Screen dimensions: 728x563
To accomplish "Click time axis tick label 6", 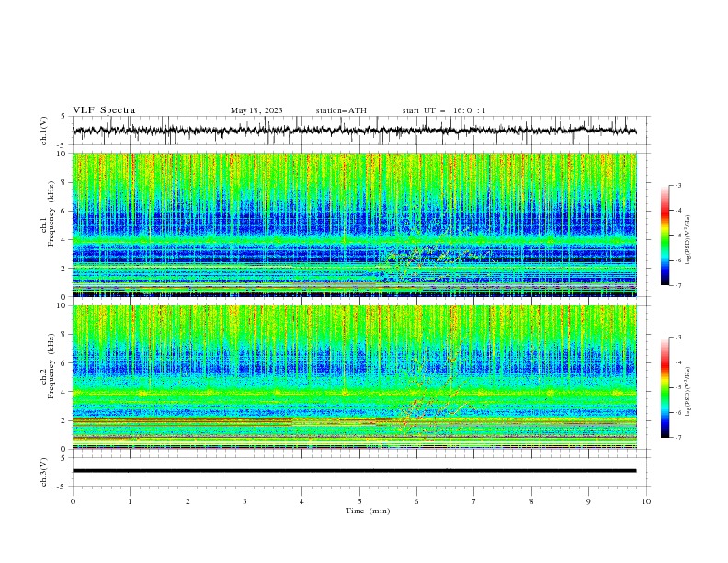I will click(x=416, y=501).
